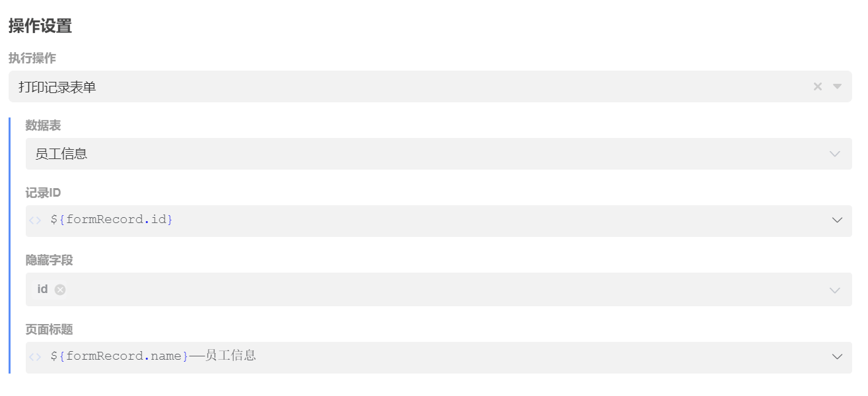Click the 打印记录表单 selected value
The height and width of the screenshot is (396, 868).
57,87
